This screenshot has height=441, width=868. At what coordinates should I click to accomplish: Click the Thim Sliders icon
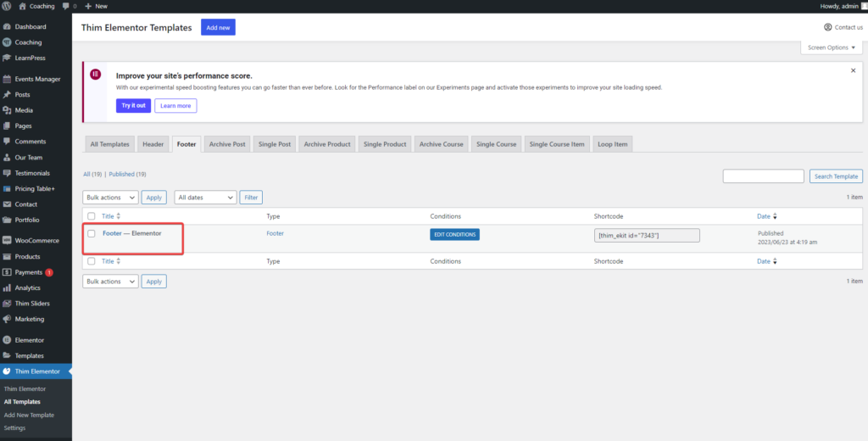coord(7,304)
